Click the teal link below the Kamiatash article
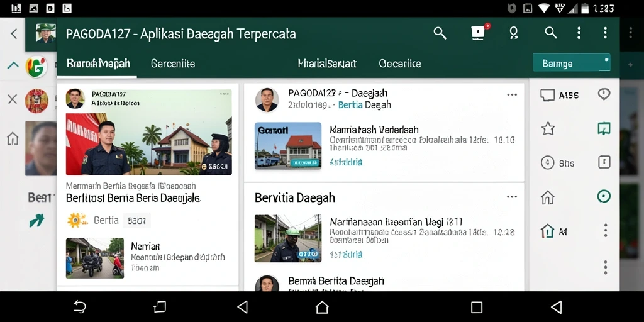The width and height of the screenshot is (644, 322). click(346, 162)
